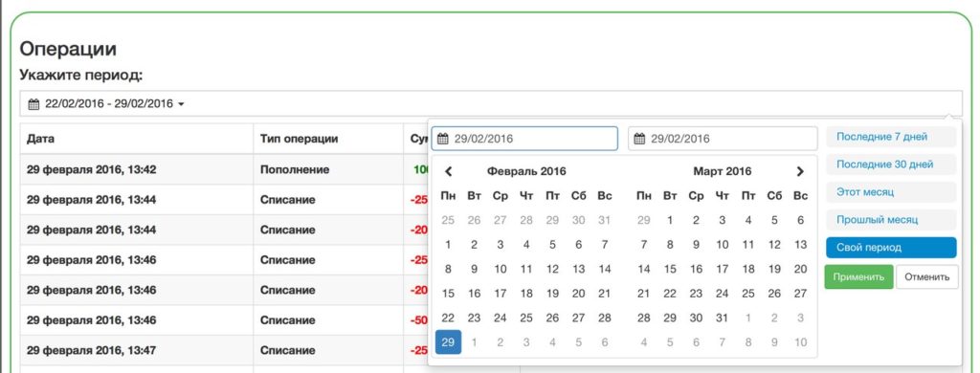Screen dimensions: 980x373
Task: Open the period dropdown caret
Action: click(181, 104)
